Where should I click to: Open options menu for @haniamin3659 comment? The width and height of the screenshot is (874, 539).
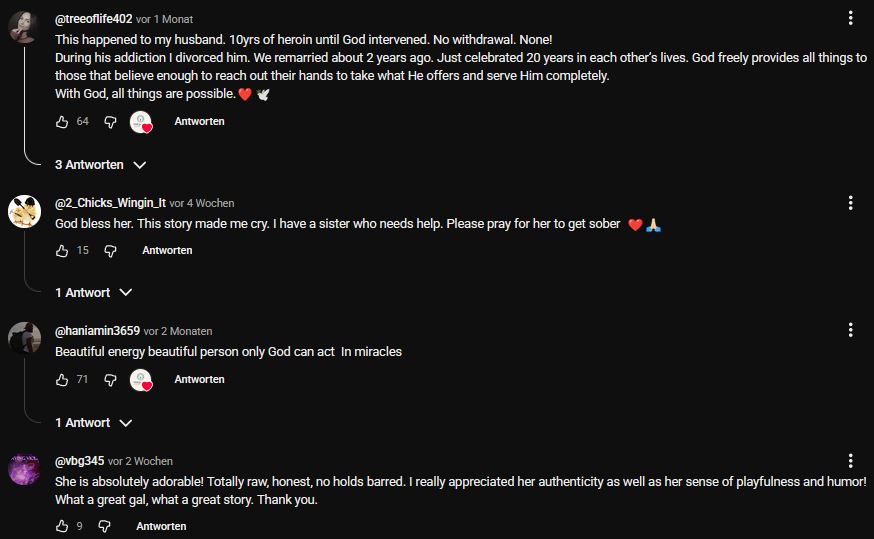850,330
